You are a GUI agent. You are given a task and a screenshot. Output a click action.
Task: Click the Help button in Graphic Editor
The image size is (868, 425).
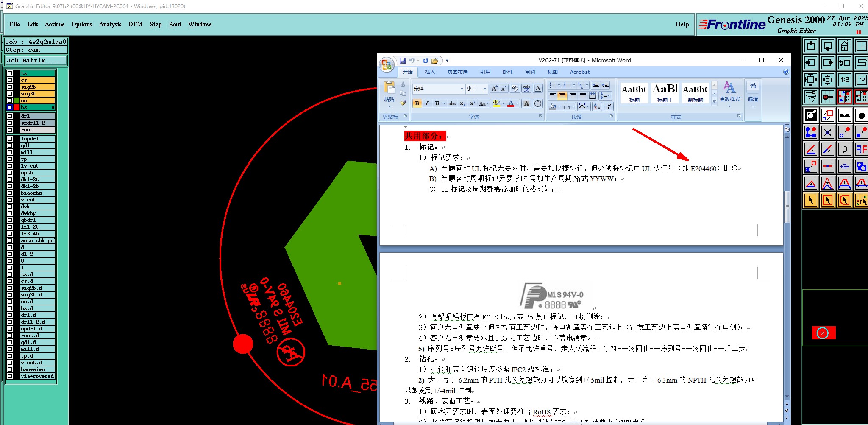click(682, 24)
